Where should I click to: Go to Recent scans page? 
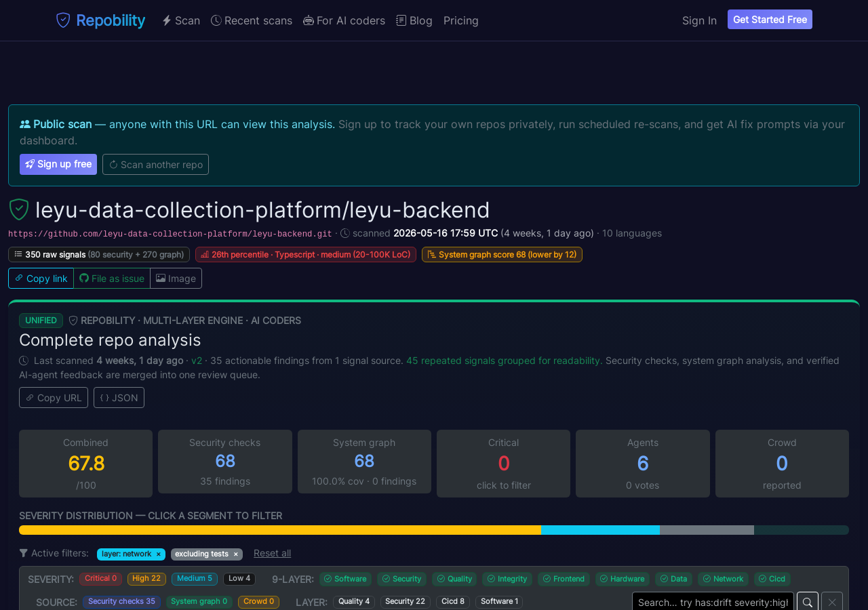point(252,20)
